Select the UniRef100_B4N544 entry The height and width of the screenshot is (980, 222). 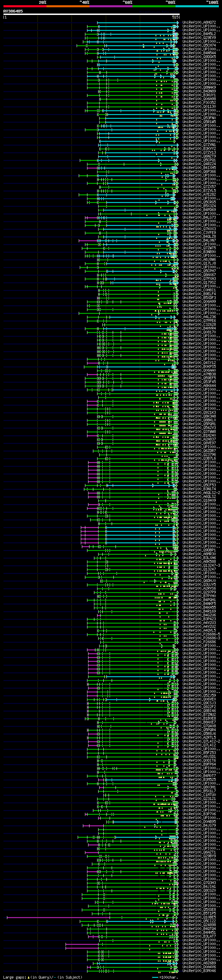(x=199, y=53)
